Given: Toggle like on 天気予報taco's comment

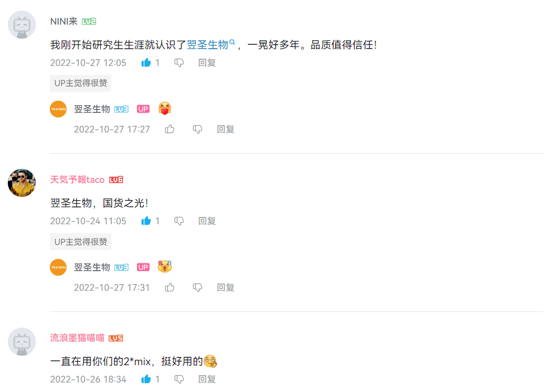Looking at the screenshot, I should tap(146, 221).
